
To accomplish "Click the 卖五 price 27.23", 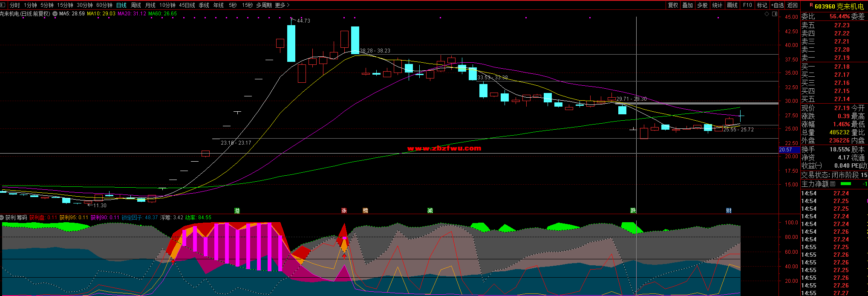I will (x=842, y=26).
